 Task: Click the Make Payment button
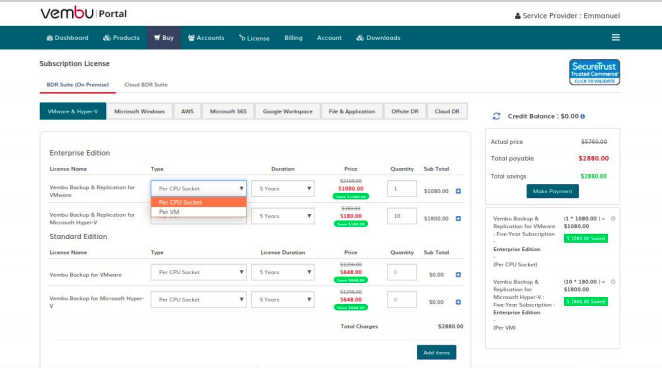(552, 191)
